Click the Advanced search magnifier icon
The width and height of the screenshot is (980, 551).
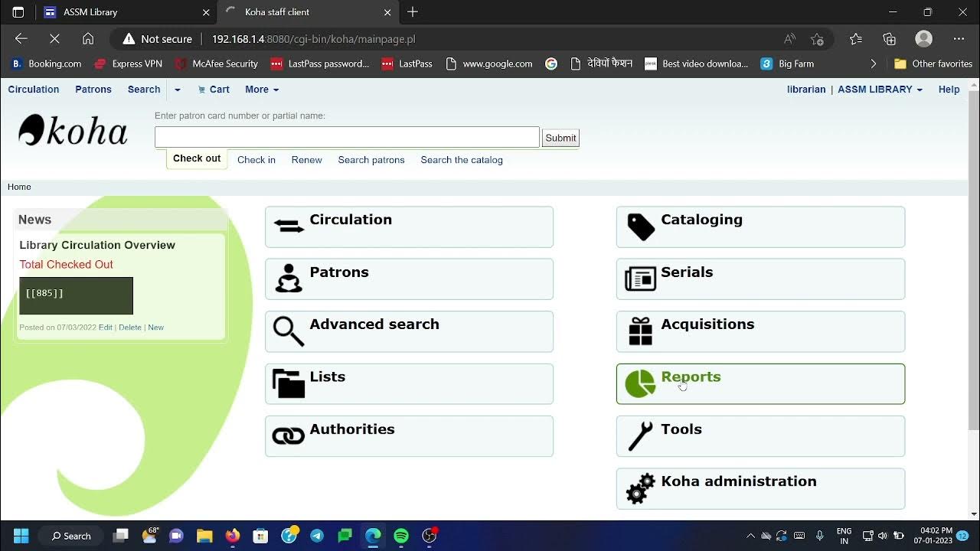(289, 331)
